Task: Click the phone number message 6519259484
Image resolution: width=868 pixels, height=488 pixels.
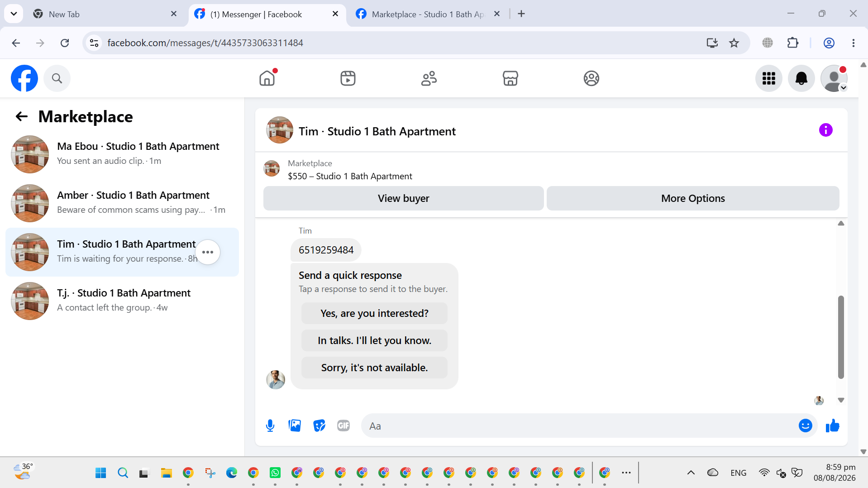Action: point(326,250)
